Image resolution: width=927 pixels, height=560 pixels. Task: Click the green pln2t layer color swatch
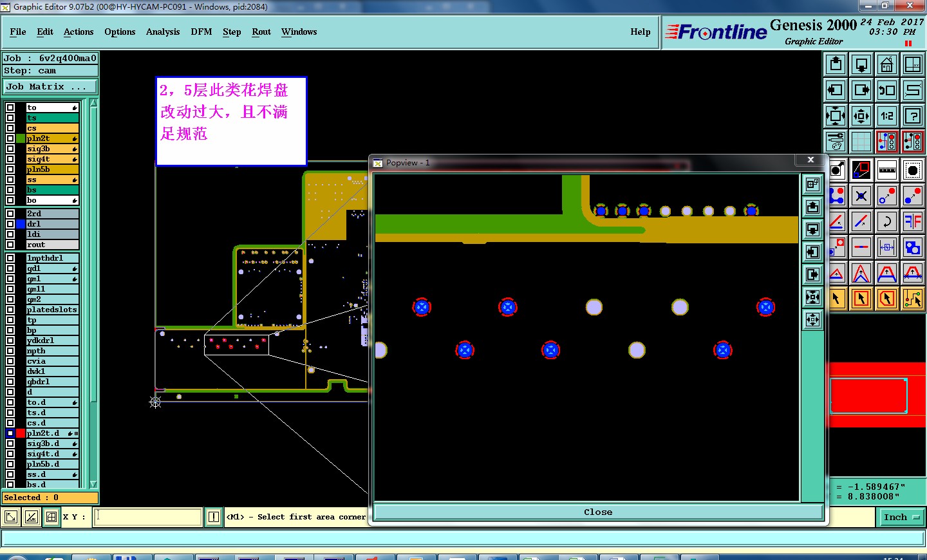click(x=21, y=138)
